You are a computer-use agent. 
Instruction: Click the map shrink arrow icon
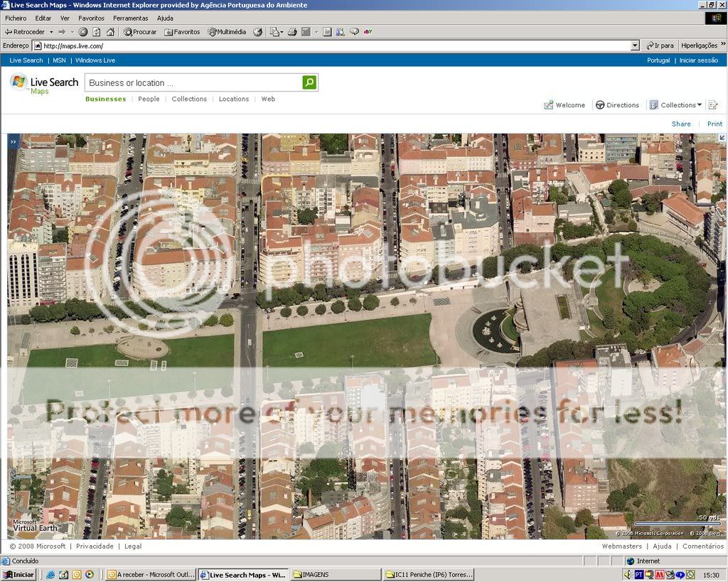coord(722,137)
